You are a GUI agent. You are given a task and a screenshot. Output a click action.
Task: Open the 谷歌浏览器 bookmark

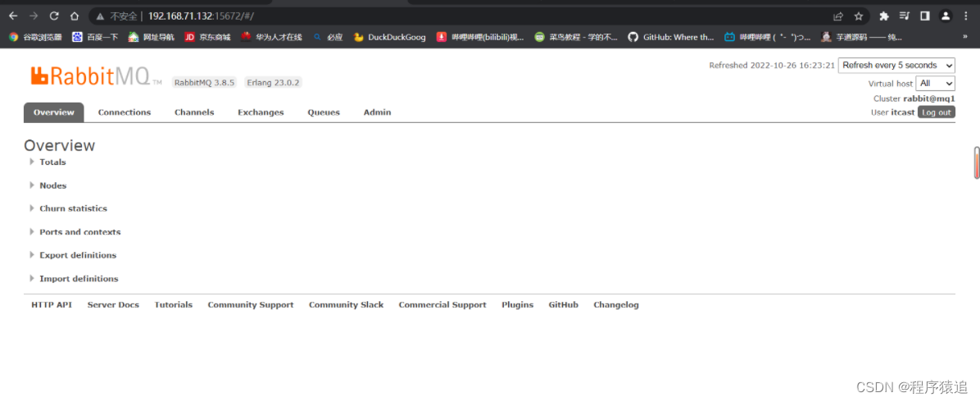pyautogui.click(x=35, y=37)
